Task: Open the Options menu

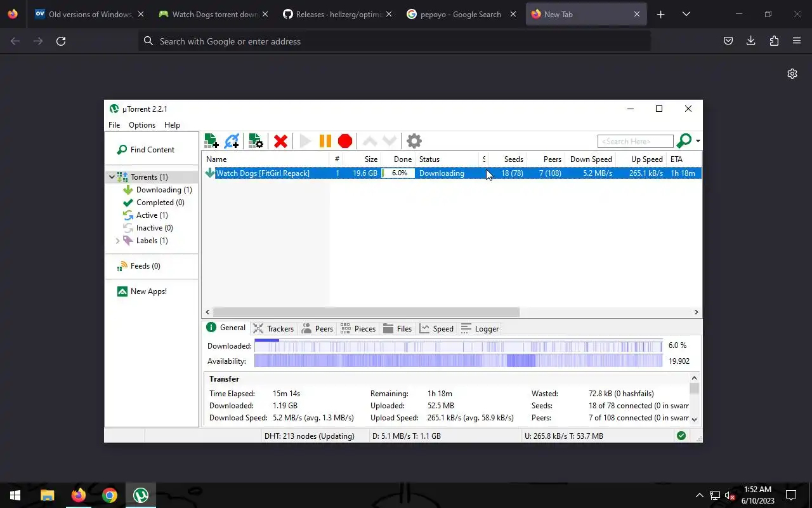Action: [142, 125]
